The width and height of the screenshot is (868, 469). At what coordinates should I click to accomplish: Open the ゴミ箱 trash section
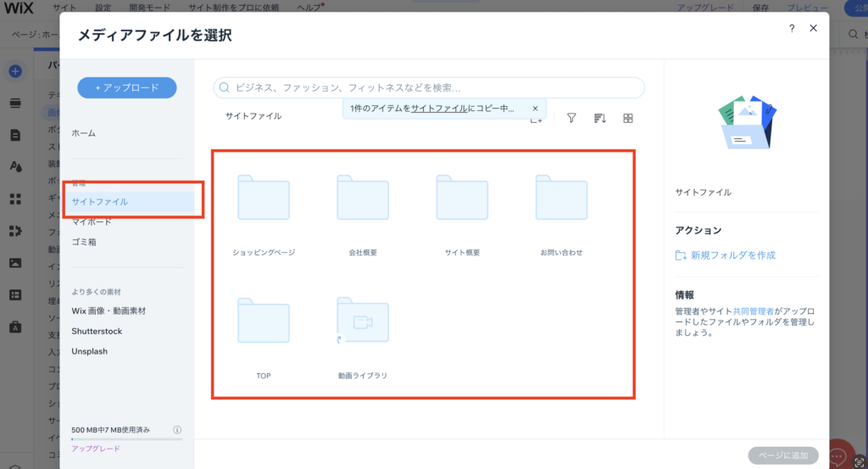pyautogui.click(x=84, y=242)
